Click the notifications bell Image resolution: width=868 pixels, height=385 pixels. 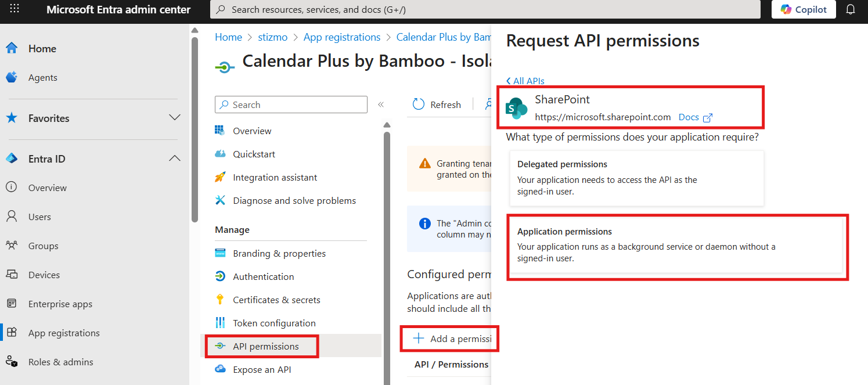851,9
